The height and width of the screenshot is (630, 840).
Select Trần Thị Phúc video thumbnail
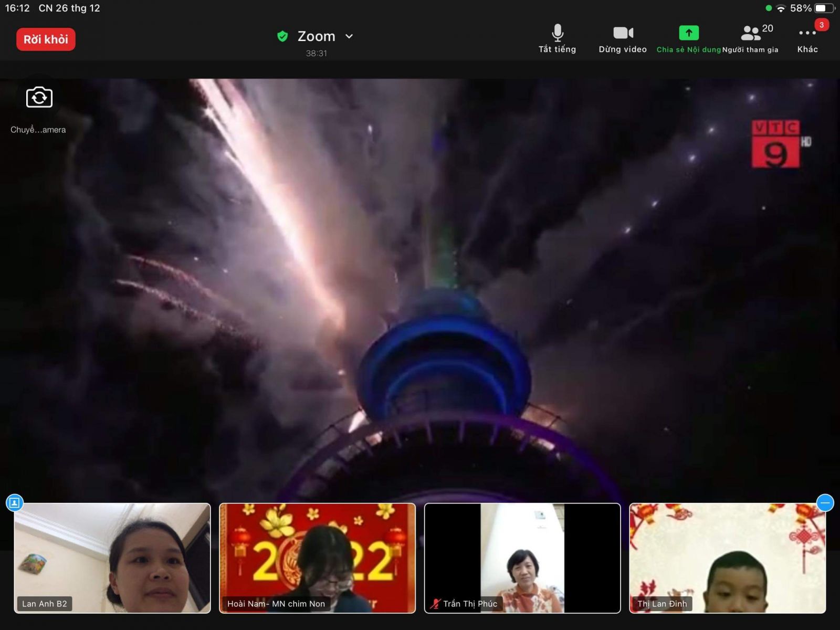[x=522, y=558]
